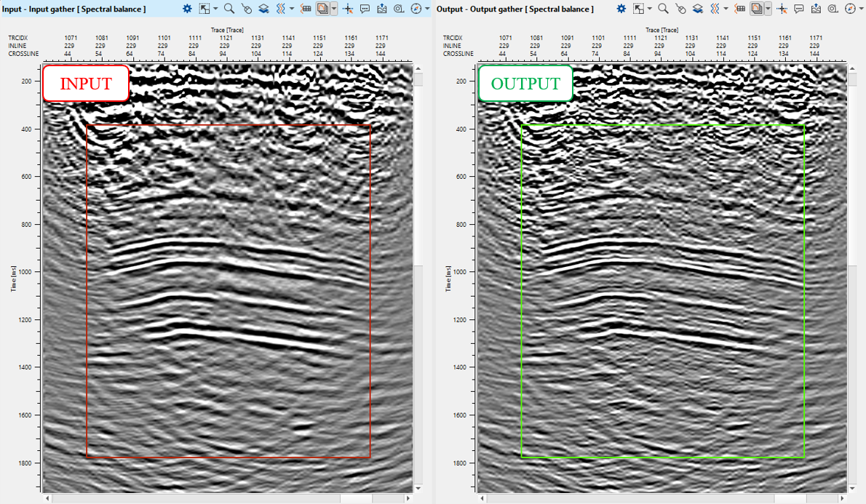
Task: Open comment bubble icon in Input panel
Action: (365, 9)
